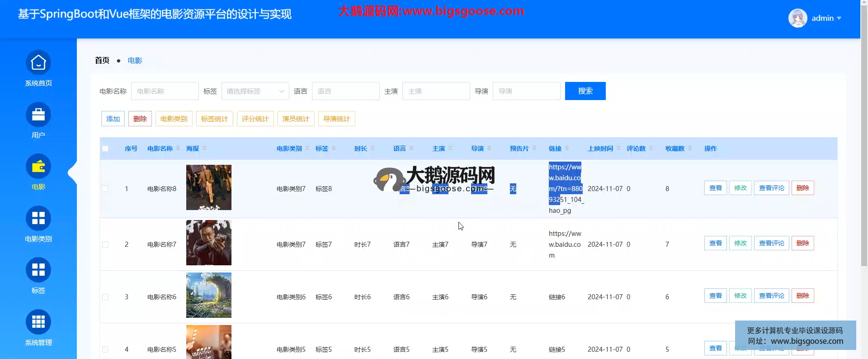This screenshot has width=868, height=359.
Task: Go to 首页 in breadcrumb
Action: tap(102, 60)
